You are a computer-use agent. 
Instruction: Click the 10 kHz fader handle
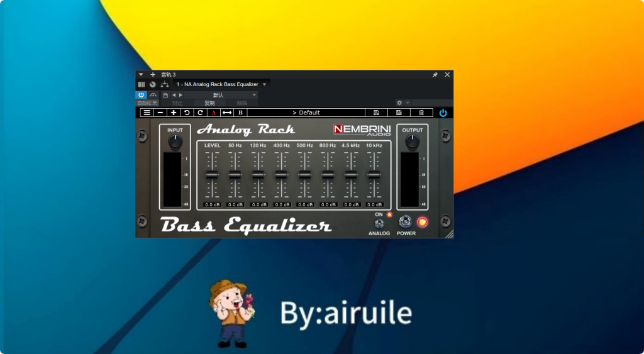click(374, 175)
